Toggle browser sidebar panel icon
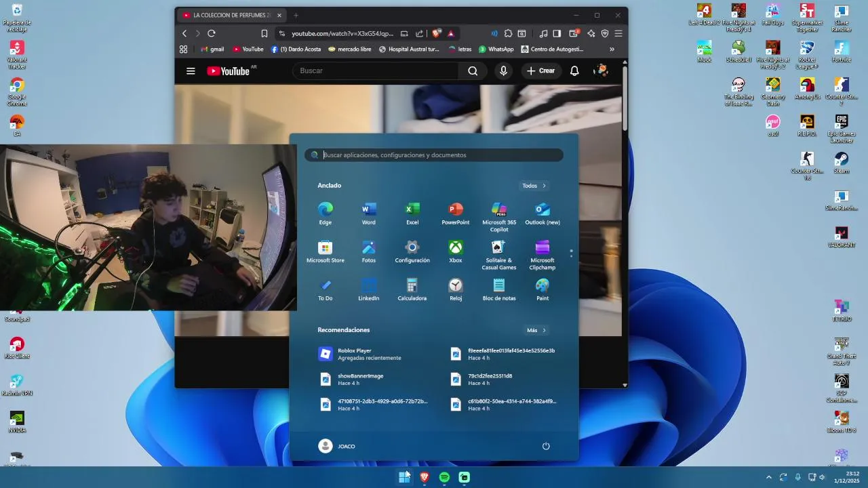Screen dimensions: 868x488 (x=557, y=33)
